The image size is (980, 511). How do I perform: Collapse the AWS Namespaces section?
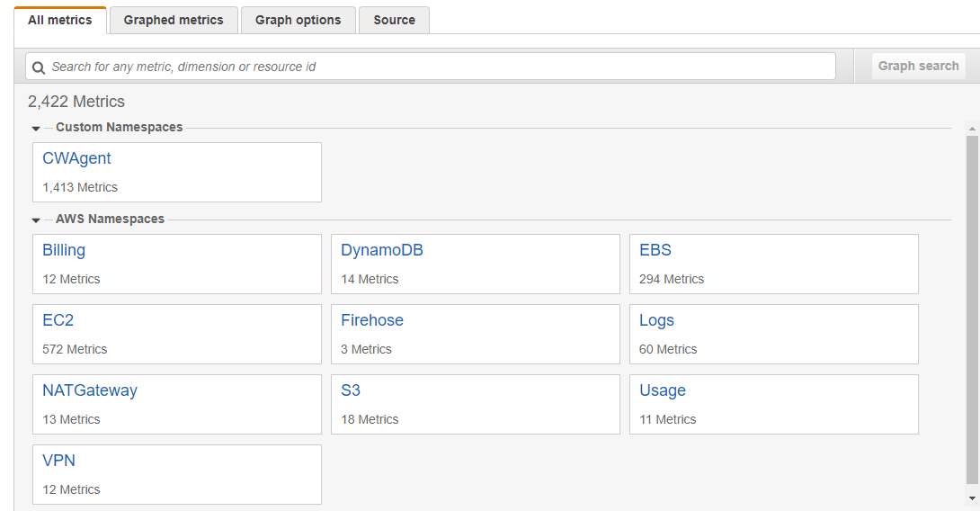(x=36, y=220)
